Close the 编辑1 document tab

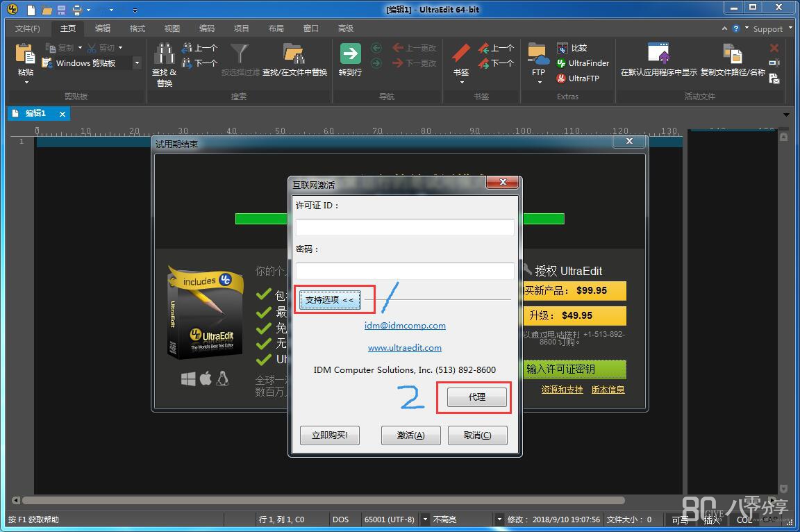tap(62, 114)
